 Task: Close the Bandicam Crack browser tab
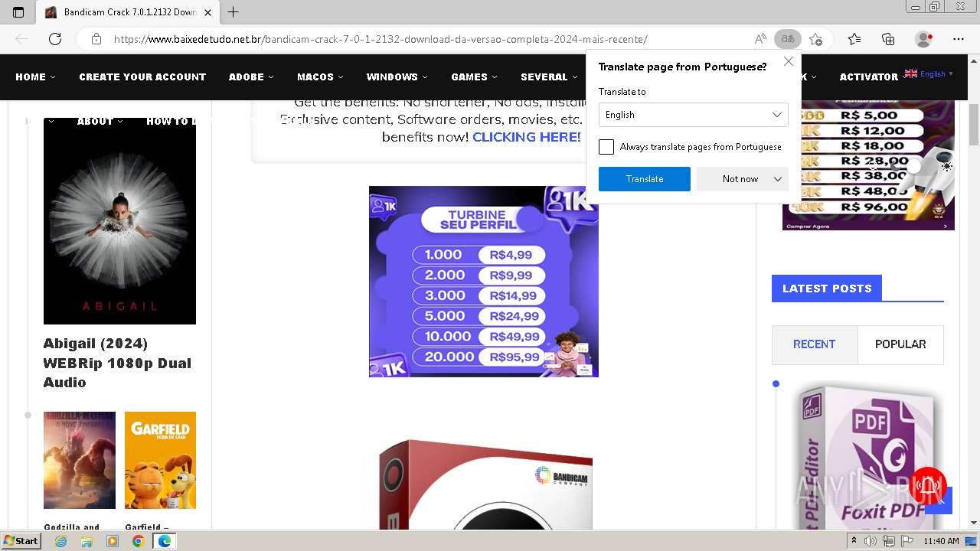click(207, 12)
